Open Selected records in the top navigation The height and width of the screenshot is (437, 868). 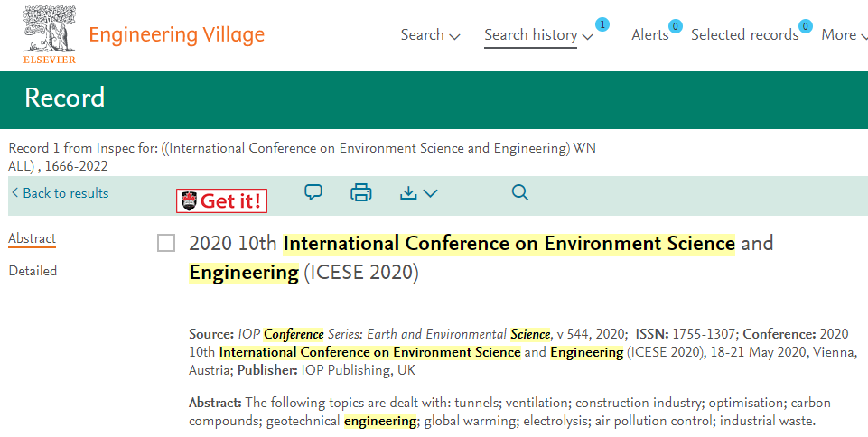744,35
